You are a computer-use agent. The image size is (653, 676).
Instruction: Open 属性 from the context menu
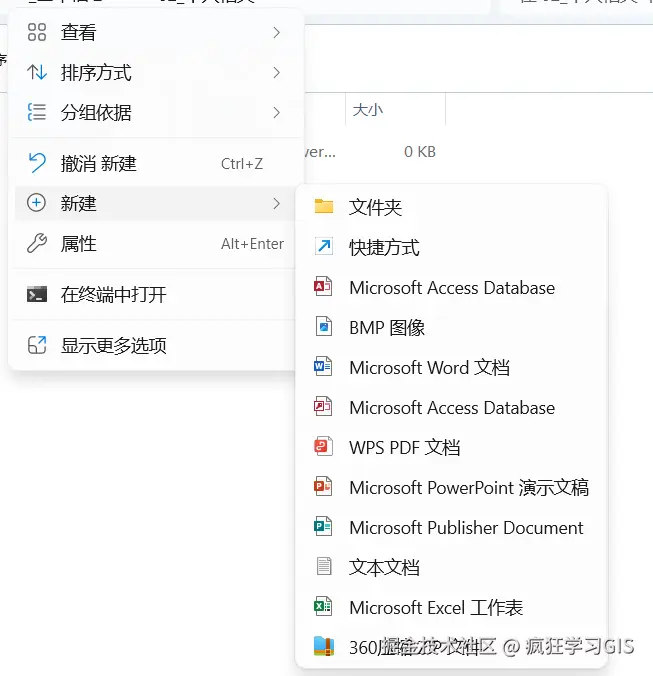click(155, 244)
